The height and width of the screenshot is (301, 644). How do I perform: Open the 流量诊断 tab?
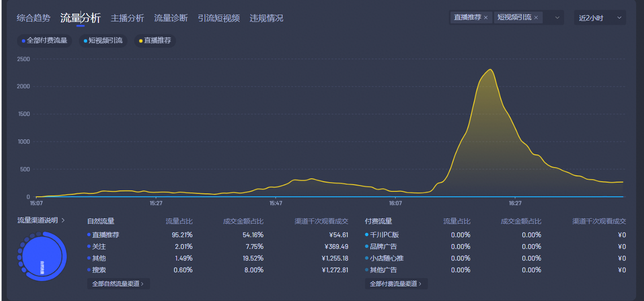pyautogui.click(x=170, y=19)
